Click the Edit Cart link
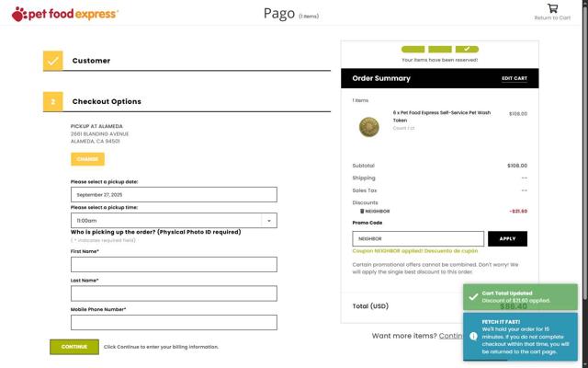The image size is (588, 368). tap(514, 78)
